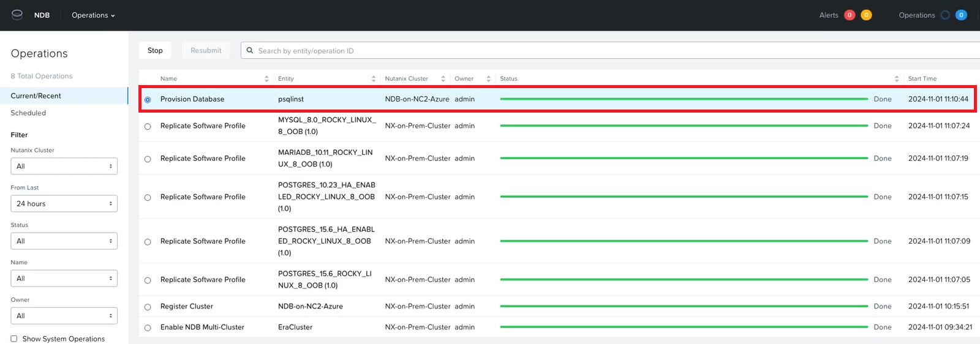980x344 pixels.
Task: Open the yellow alerts count badge
Action: click(866, 15)
